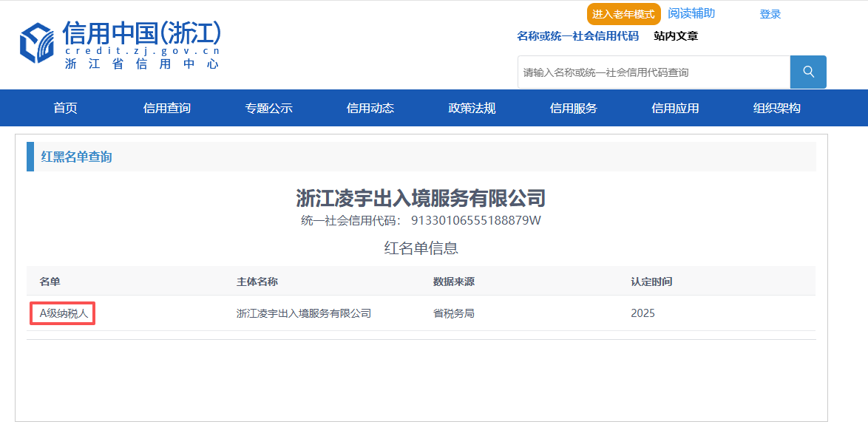This screenshot has height=433, width=868.
Task: Click the 主体名称 column header
Action: (x=257, y=282)
